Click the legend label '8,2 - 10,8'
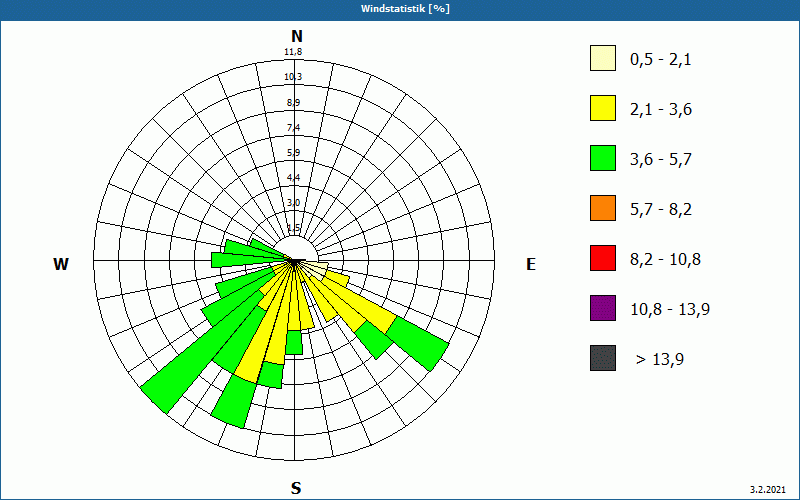The height and width of the screenshot is (500, 800). coord(665,260)
